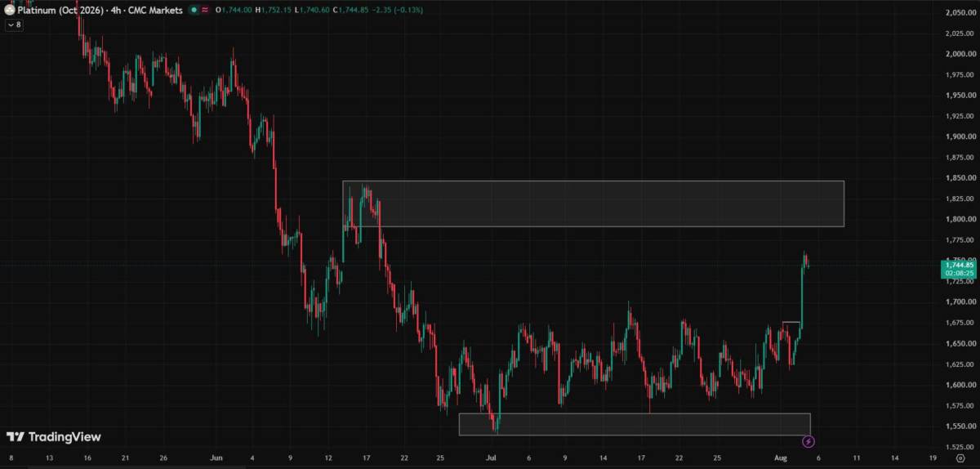The width and height of the screenshot is (980, 469).
Task: Collapse the indicator legend showing 8
Action: 14,25
